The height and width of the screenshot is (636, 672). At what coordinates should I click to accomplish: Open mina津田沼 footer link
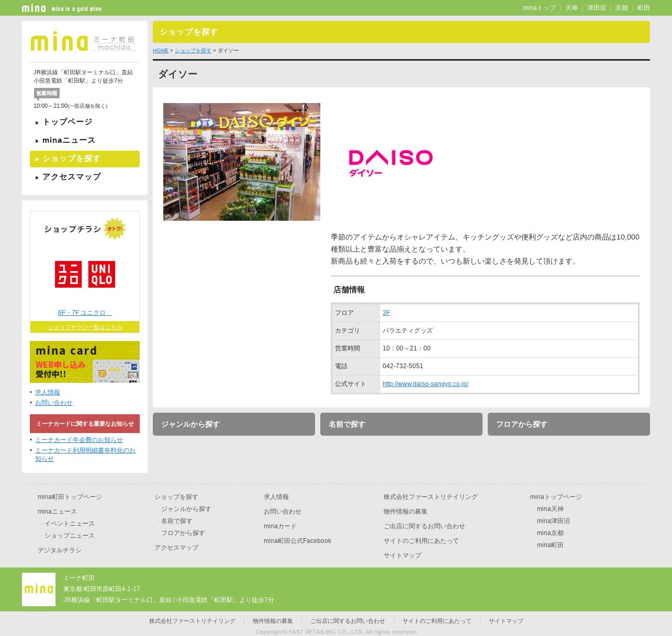pyautogui.click(x=553, y=521)
